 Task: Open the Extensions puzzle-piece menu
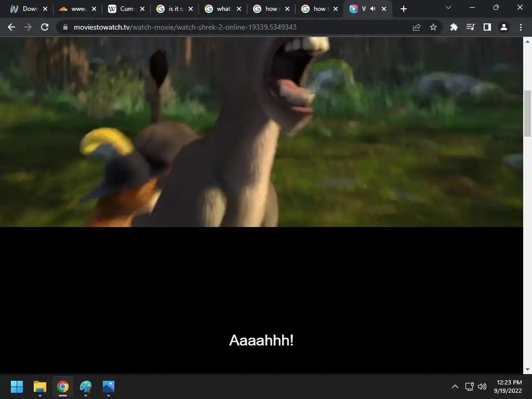(454, 27)
